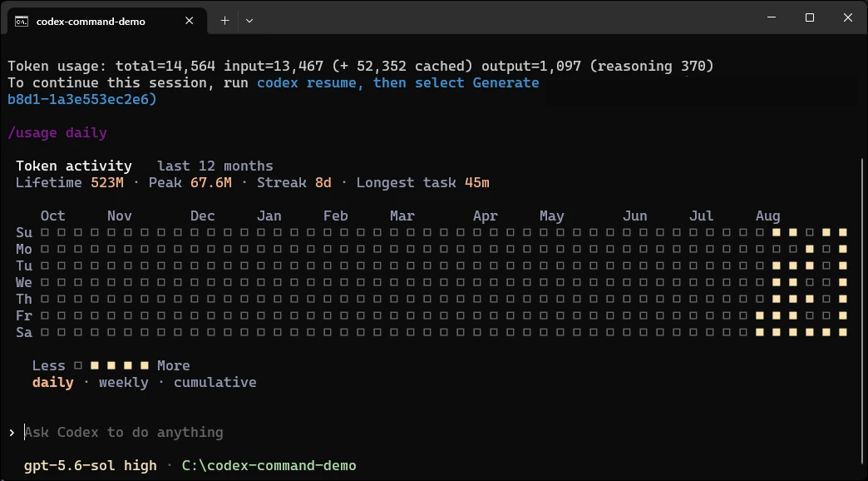The width and height of the screenshot is (868, 481).
Task: Click the 'C:\codex-command-demo' path in footer
Action: coord(269,465)
